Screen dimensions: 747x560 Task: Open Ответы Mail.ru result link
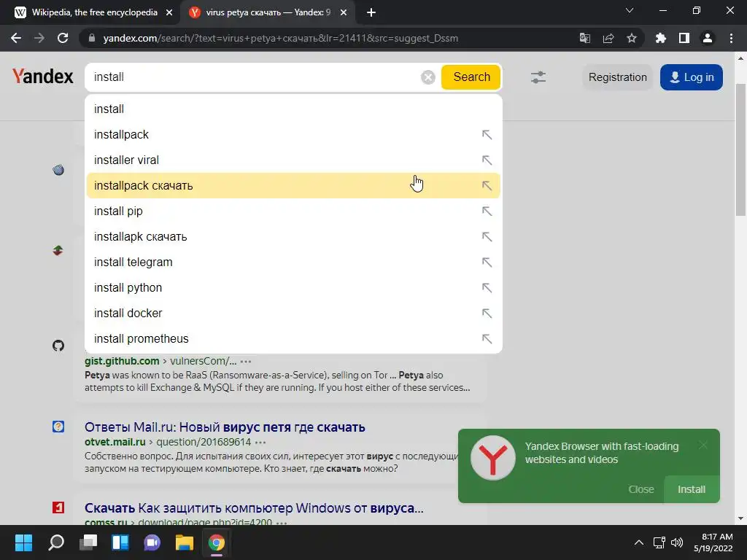225,427
